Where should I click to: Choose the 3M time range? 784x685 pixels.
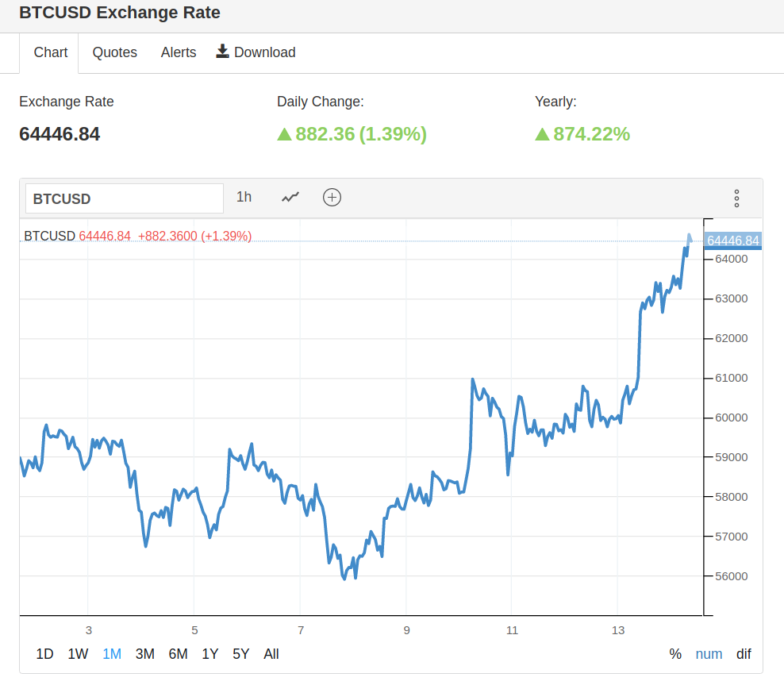pos(144,654)
